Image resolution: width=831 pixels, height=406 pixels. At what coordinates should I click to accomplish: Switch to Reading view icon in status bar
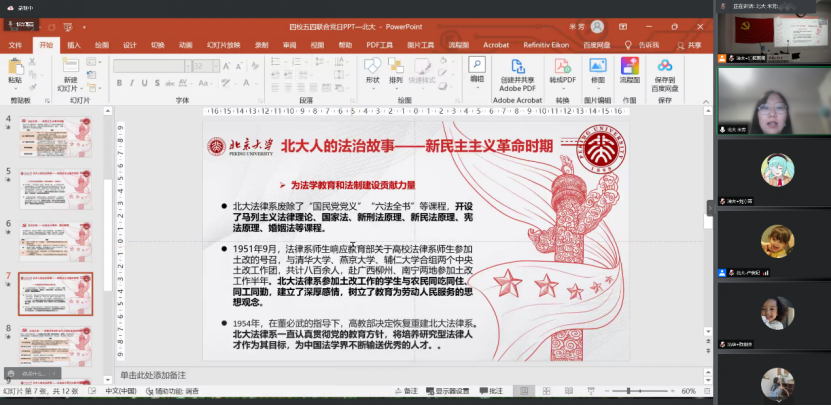pyautogui.click(x=569, y=391)
